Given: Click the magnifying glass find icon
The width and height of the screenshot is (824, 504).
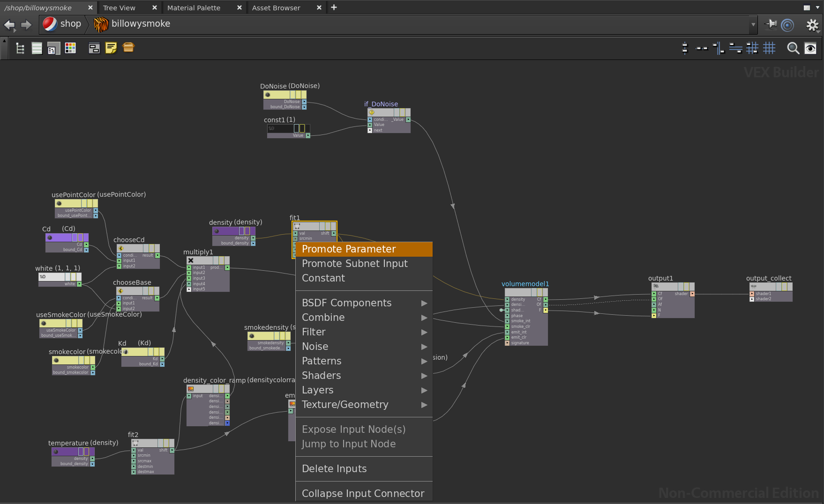Looking at the screenshot, I should click(x=793, y=48).
